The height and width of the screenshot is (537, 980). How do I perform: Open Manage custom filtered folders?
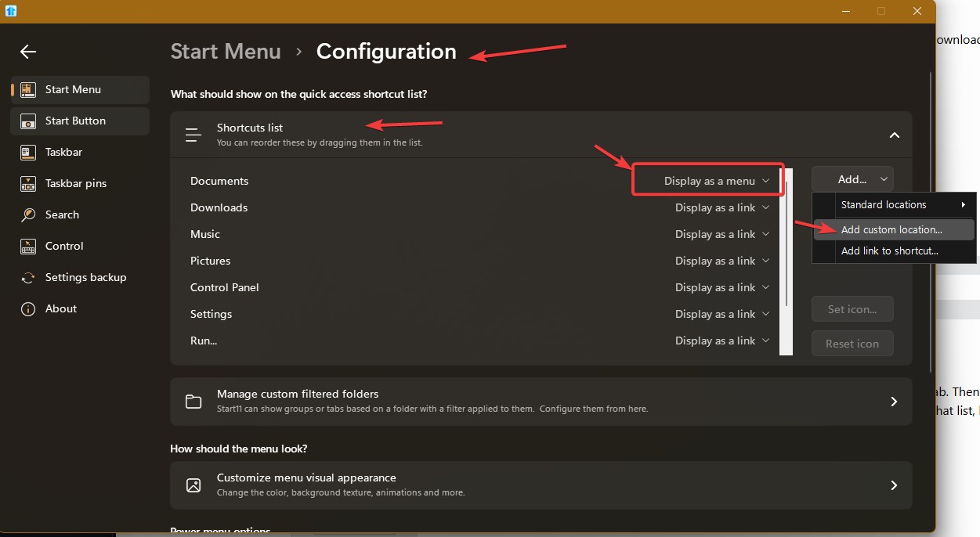(541, 402)
